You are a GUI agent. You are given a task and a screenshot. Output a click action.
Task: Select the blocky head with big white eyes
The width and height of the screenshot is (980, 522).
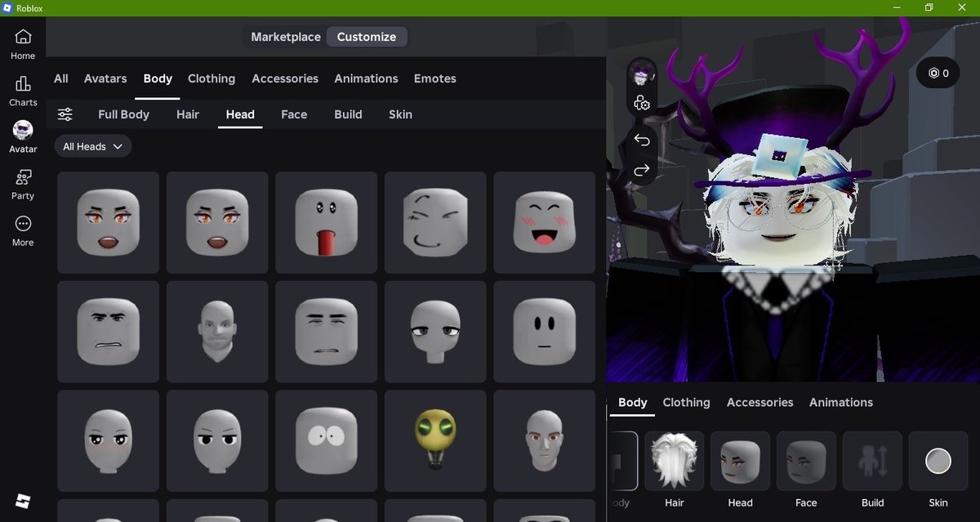pos(326,441)
